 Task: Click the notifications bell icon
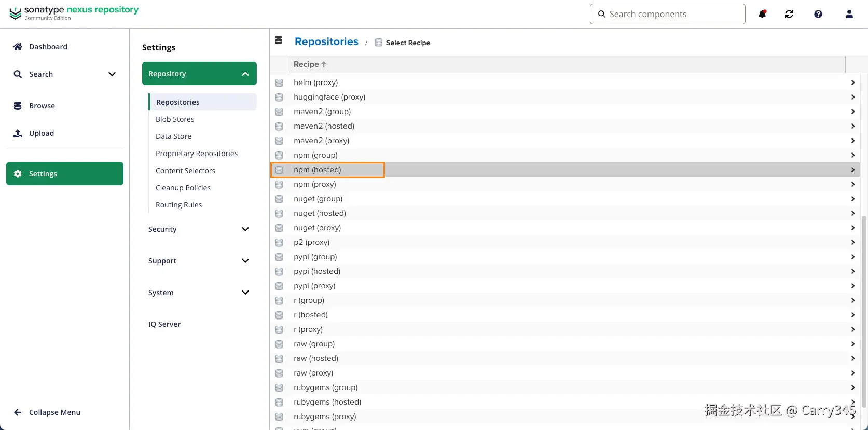762,14
